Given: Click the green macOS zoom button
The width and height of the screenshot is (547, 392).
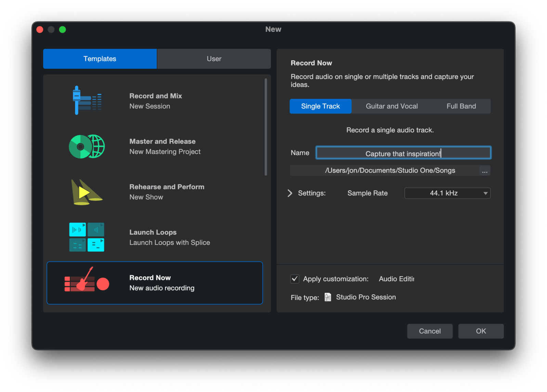Looking at the screenshot, I should [x=62, y=30].
